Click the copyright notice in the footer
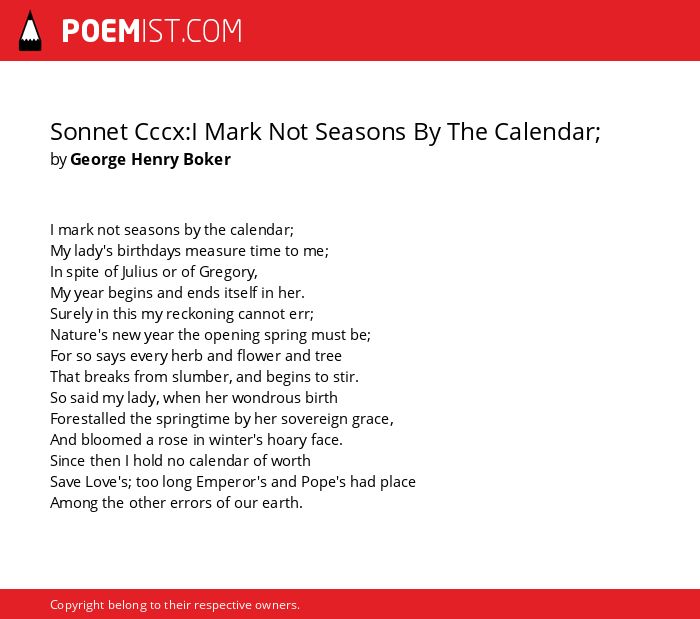Image resolution: width=700 pixels, height=619 pixels. pyautogui.click(x=175, y=605)
